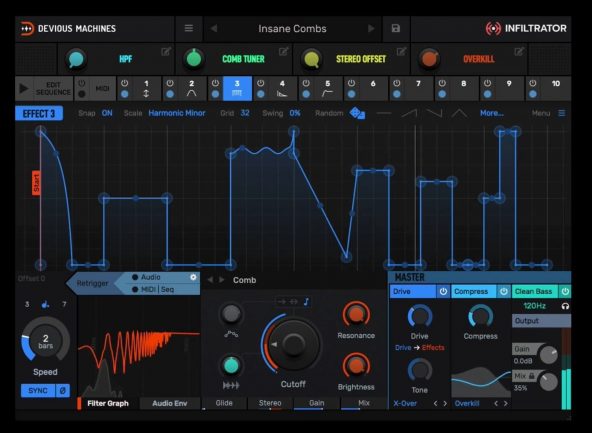Change the Swing 0% value
Screen dimensions: 592x433
pyautogui.click(x=295, y=113)
